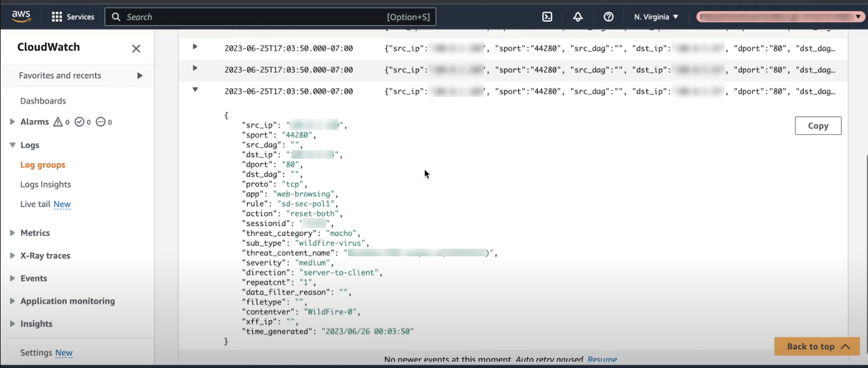This screenshot has width=868, height=368.
Task: Close the CloudWatch sidebar panel
Action: coord(136,48)
